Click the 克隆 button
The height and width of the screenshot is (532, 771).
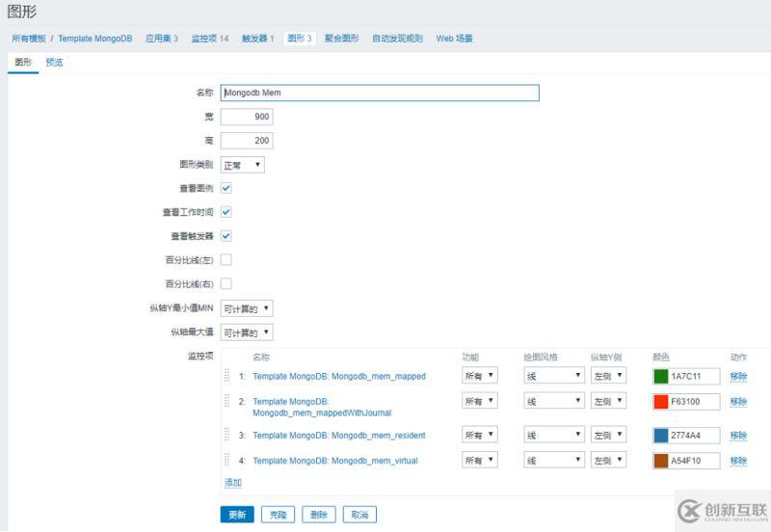(x=278, y=515)
